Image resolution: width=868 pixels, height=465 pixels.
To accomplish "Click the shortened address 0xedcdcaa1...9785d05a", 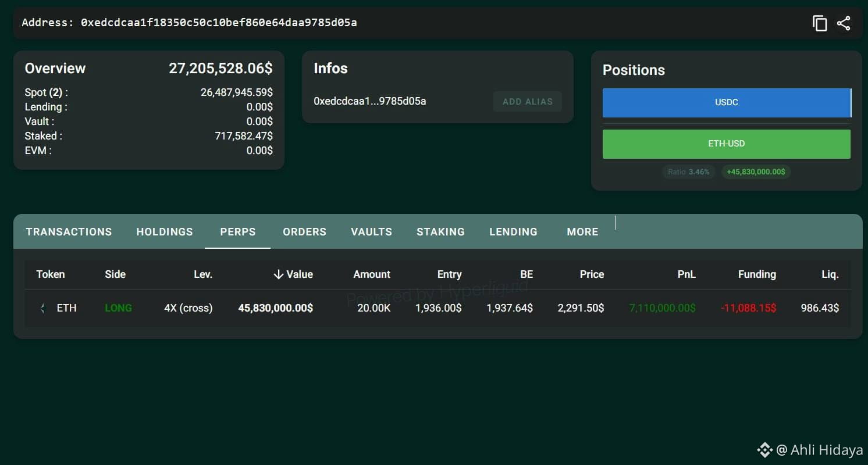I will coord(370,101).
